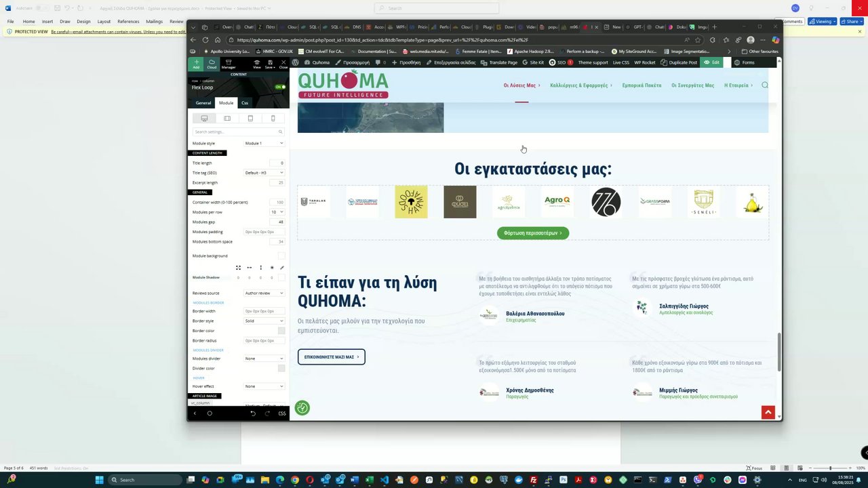The height and width of the screenshot is (488, 868).
Task: Switch to the Module tab
Action: tap(226, 103)
